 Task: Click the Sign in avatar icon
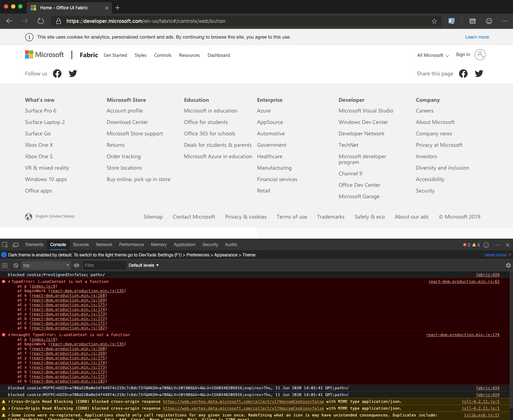[x=480, y=55]
